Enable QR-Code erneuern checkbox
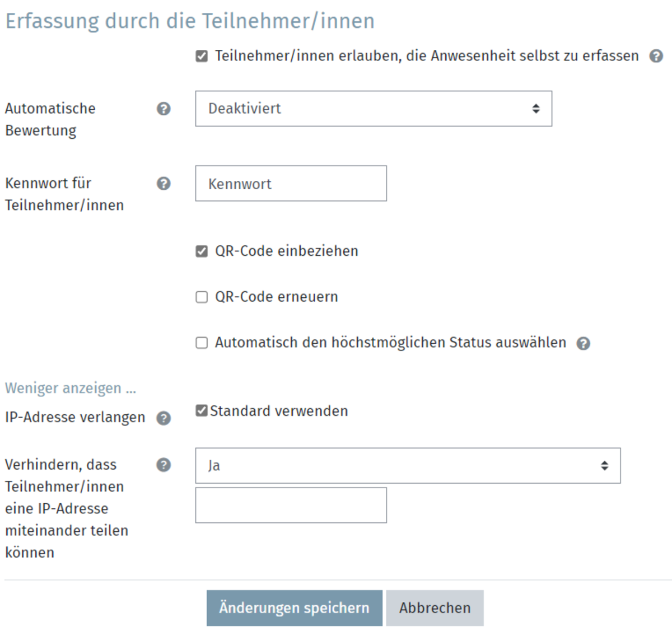Screen dimensions: 672x627 pos(202,297)
